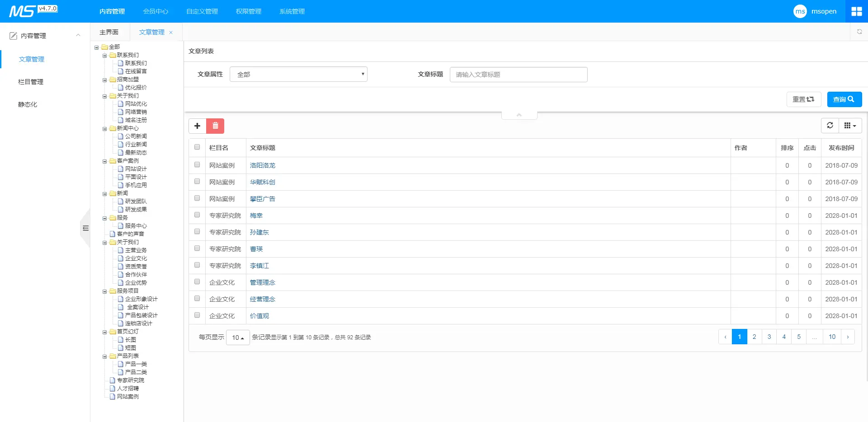Check the 管理理念 row checkbox
868x422 pixels.
pos(197,281)
